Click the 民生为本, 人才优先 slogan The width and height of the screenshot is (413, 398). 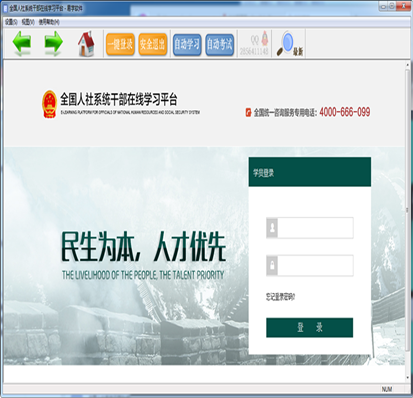click(x=144, y=247)
